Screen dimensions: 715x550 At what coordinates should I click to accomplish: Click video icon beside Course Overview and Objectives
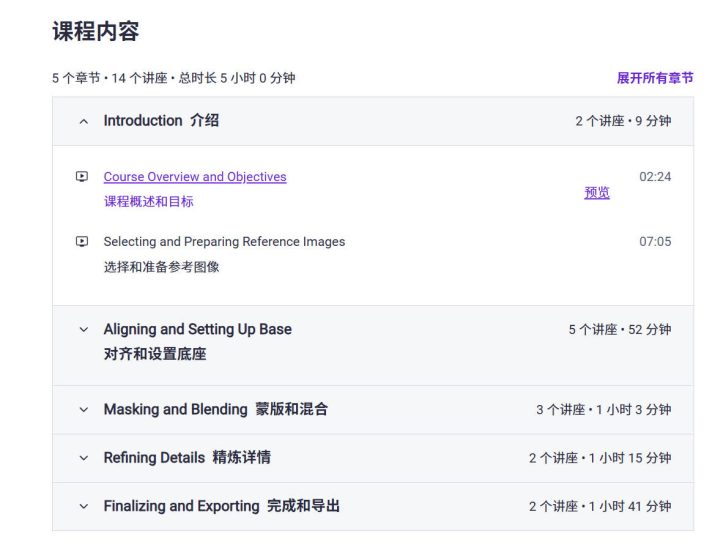82,176
